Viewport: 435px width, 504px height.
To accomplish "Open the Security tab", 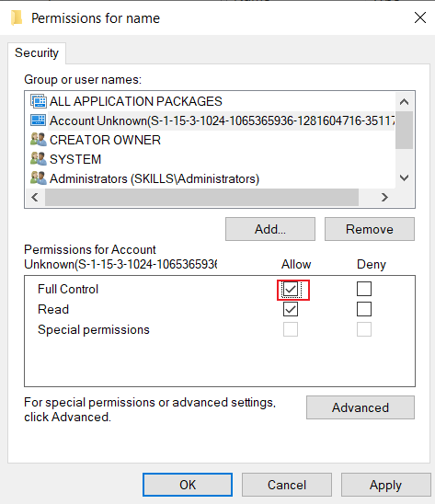I will (x=37, y=53).
